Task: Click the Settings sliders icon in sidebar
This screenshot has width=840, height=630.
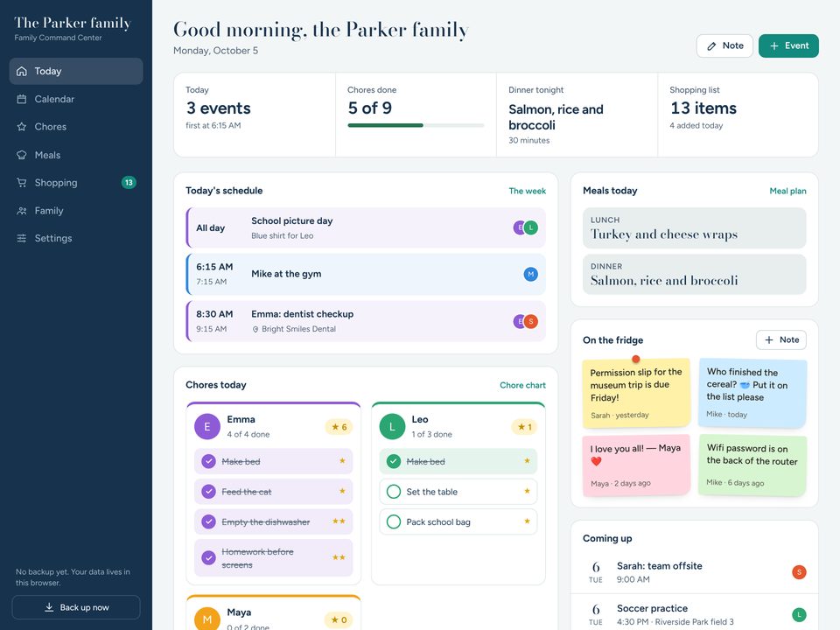Action: tap(21, 238)
